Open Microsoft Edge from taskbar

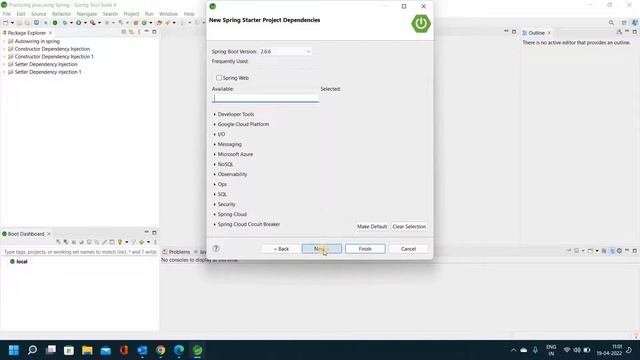tap(179, 350)
